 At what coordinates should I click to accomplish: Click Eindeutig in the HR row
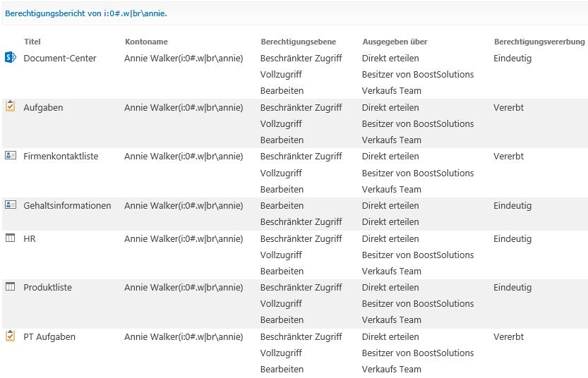click(512, 238)
